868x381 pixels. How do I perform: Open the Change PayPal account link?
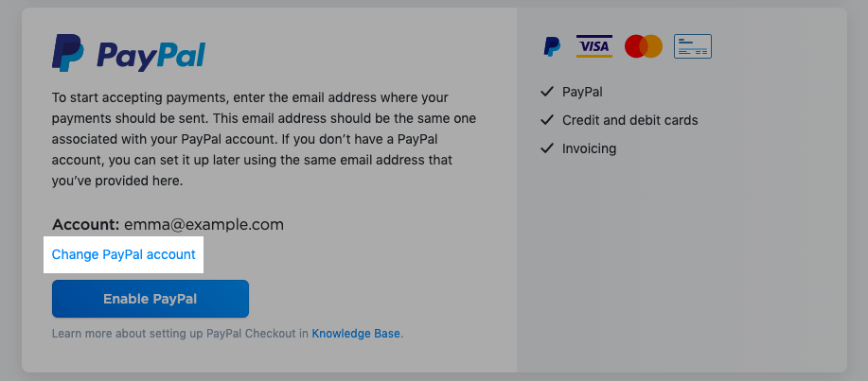[x=123, y=254]
